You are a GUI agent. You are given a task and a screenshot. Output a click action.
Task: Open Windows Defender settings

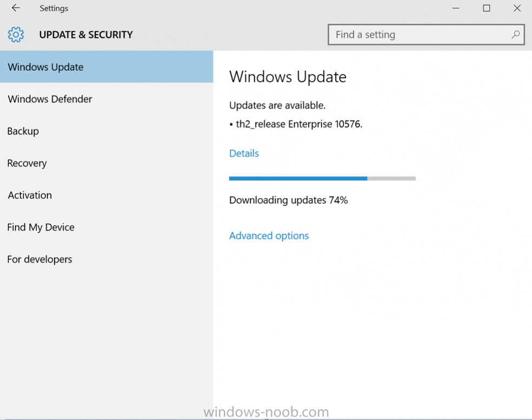(107, 99)
